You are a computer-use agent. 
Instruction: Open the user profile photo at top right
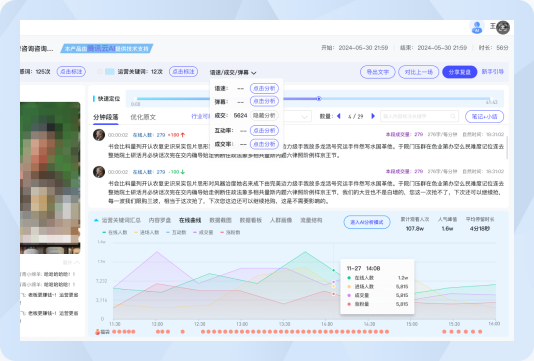coord(503,27)
